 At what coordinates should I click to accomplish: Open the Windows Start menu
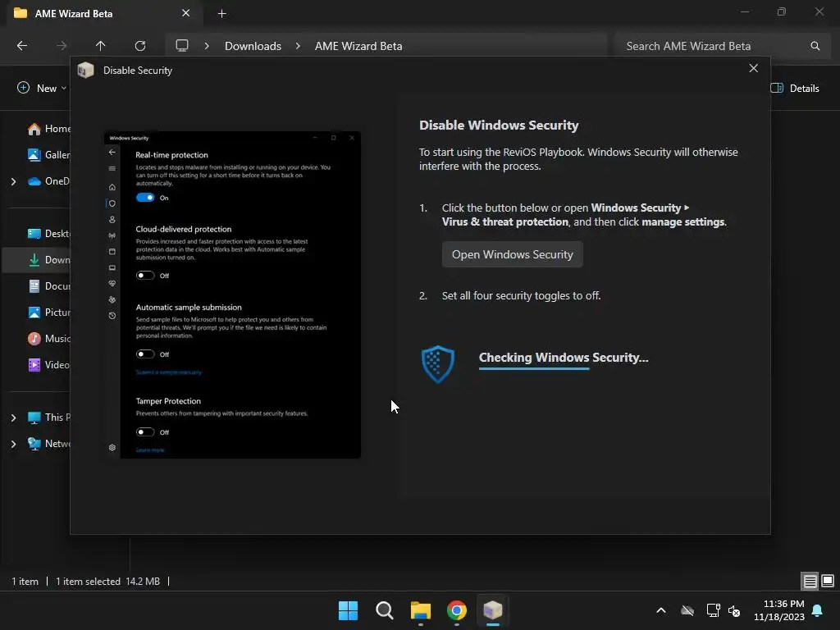coord(348,610)
